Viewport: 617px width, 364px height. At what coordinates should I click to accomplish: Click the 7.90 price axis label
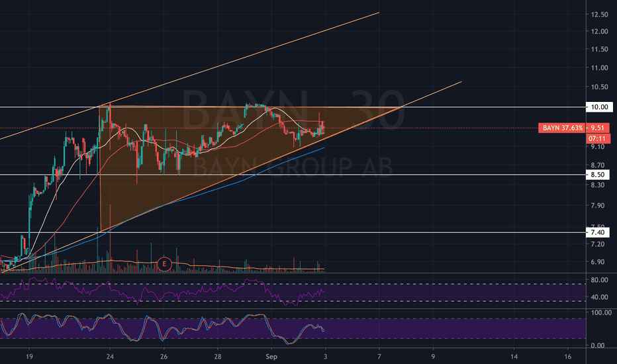tap(597, 205)
